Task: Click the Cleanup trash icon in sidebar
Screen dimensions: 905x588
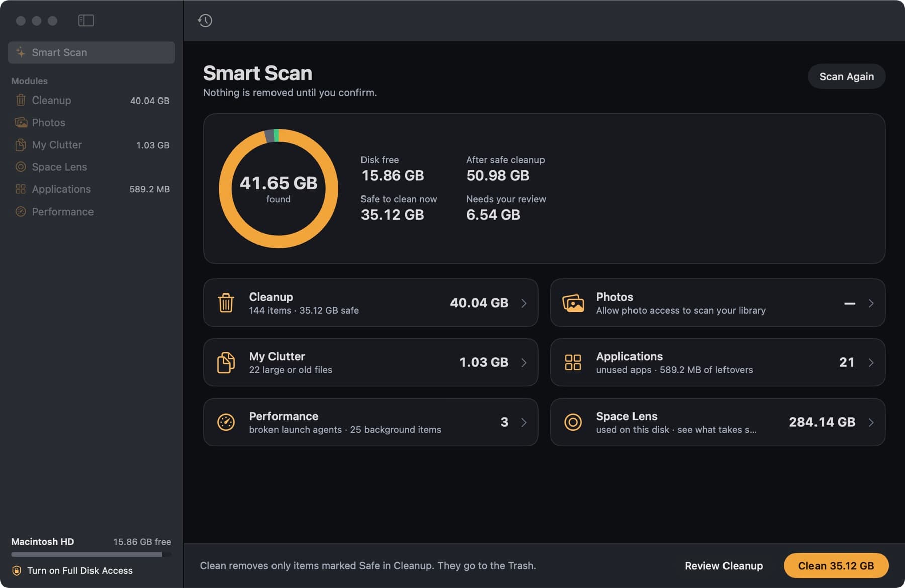Action: 21,100
